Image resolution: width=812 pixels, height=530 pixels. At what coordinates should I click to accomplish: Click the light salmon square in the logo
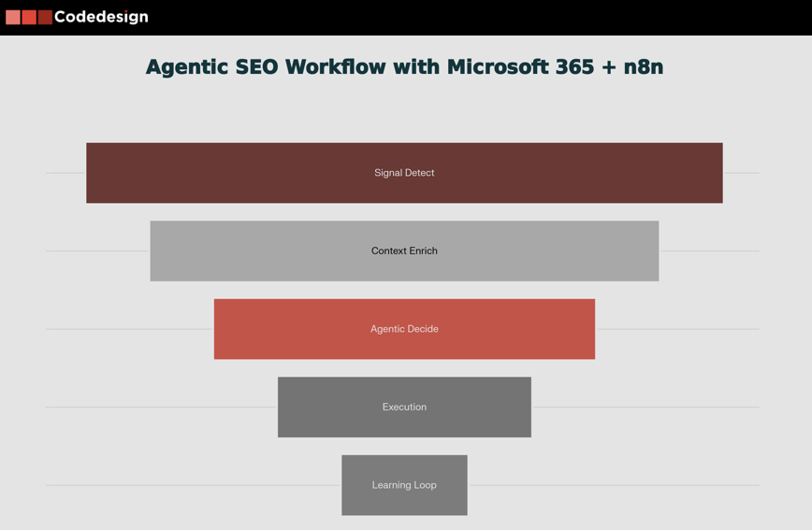[x=13, y=17]
